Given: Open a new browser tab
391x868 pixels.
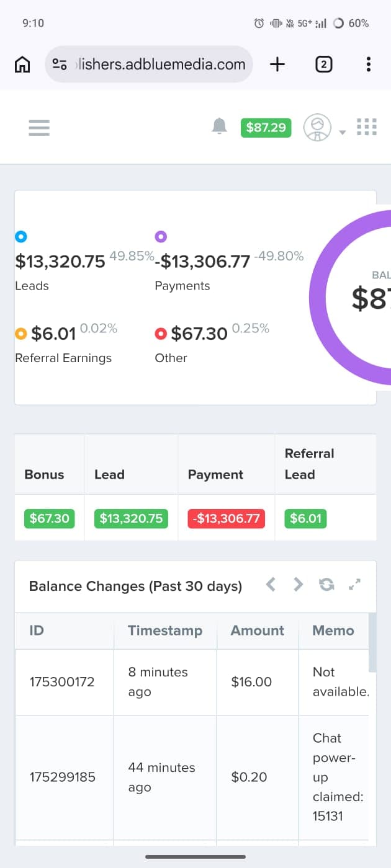Looking at the screenshot, I should point(277,64).
